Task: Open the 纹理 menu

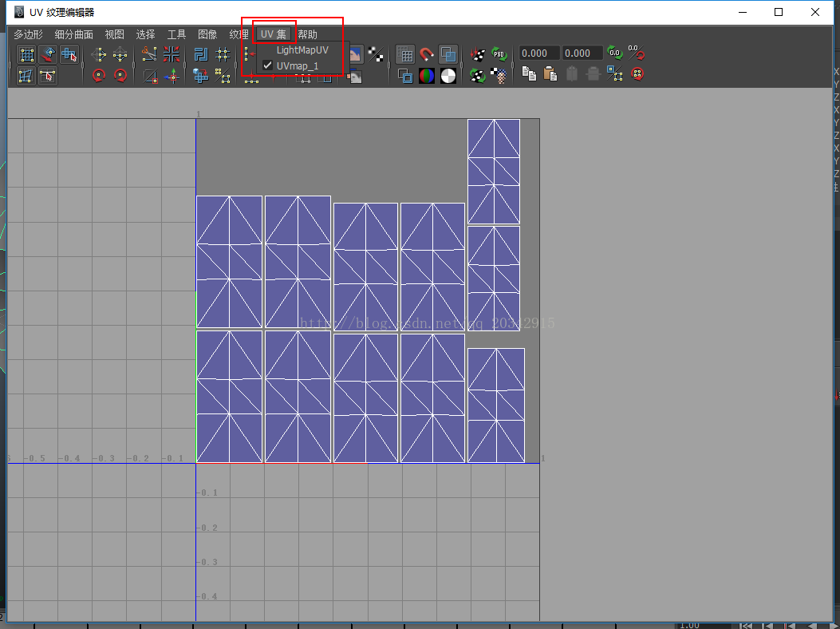Action: pos(239,34)
